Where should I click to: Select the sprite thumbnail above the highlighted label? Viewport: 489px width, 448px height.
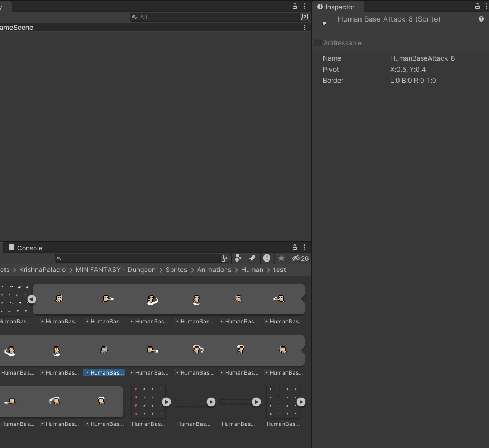coord(104,350)
